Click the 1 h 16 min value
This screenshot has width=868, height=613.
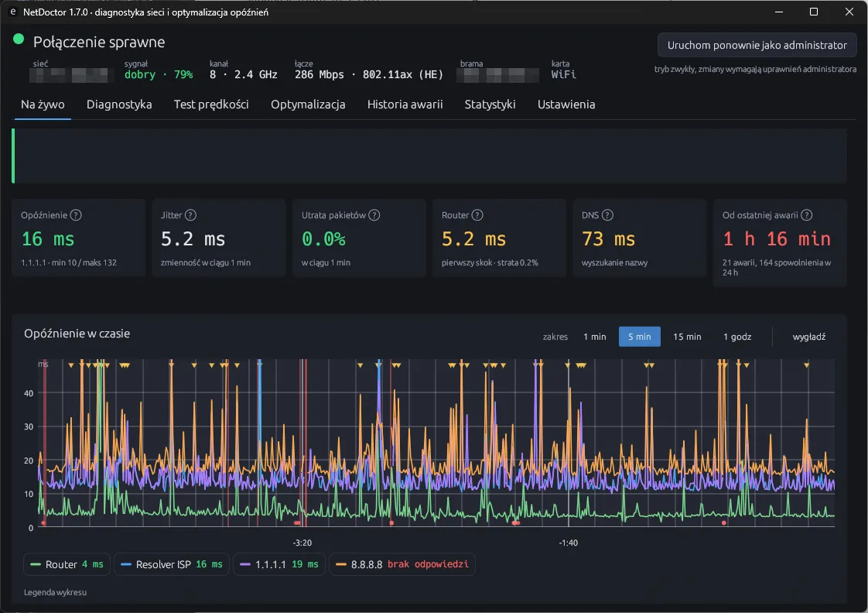coord(777,238)
